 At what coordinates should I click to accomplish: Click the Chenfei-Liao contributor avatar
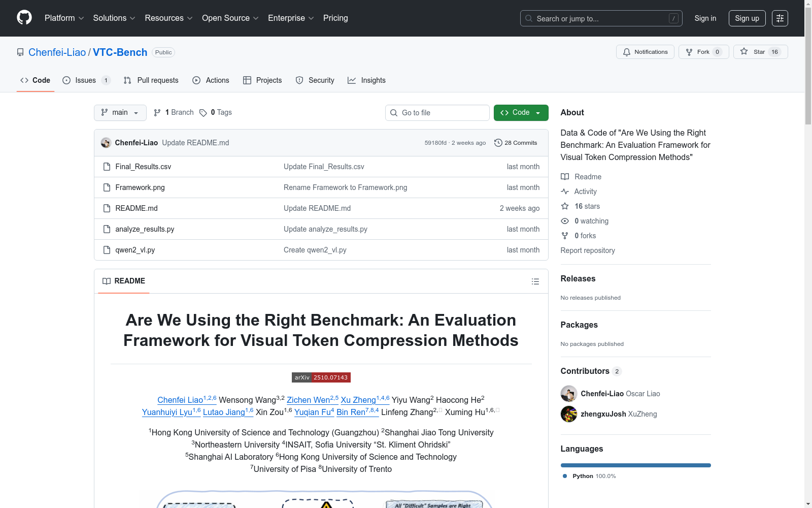click(569, 394)
